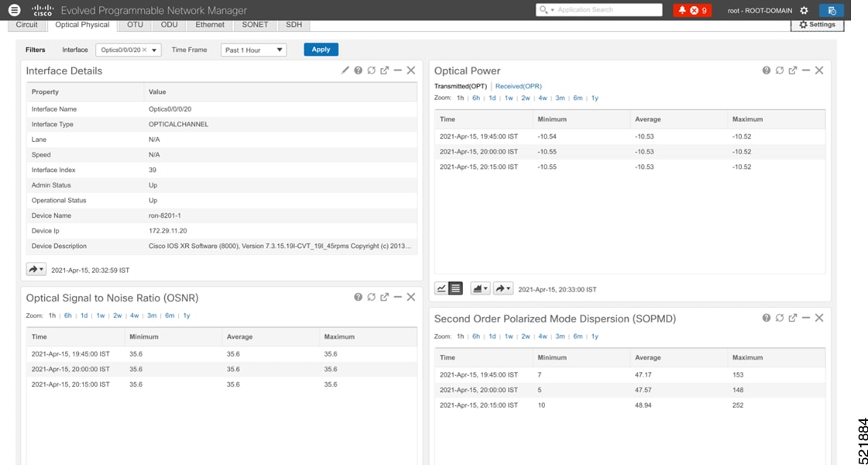Open the OTU tab
The height and width of the screenshot is (465, 868).
coord(135,24)
